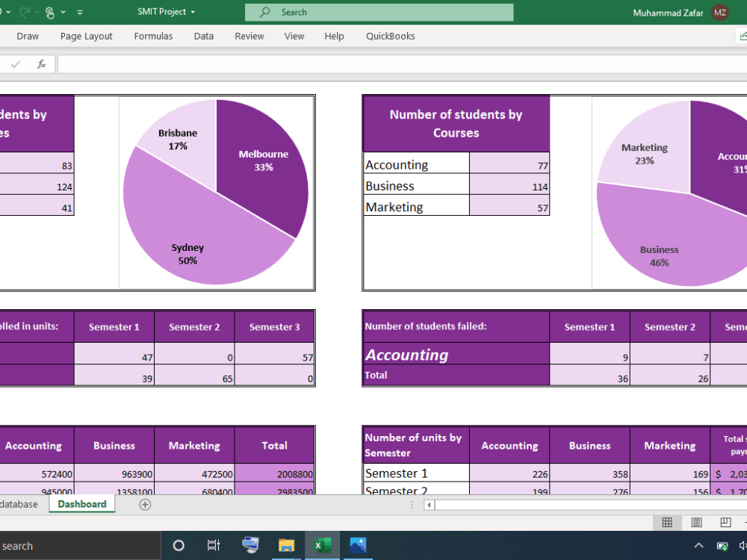
Task: Select cell with value 124
Action: pyautogui.click(x=37, y=184)
